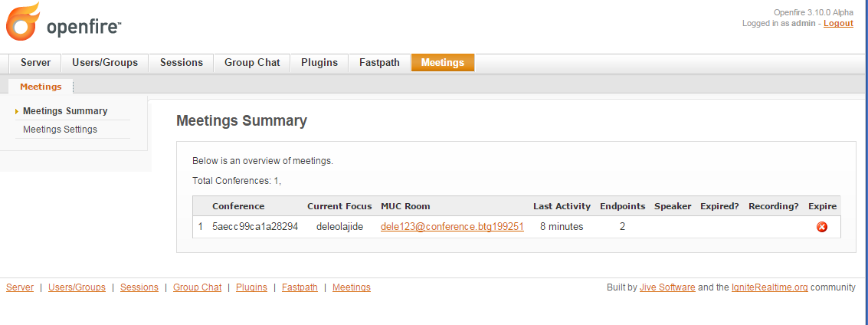868x325 pixels.
Task: Visit the Jive Software link
Action: tap(667, 287)
